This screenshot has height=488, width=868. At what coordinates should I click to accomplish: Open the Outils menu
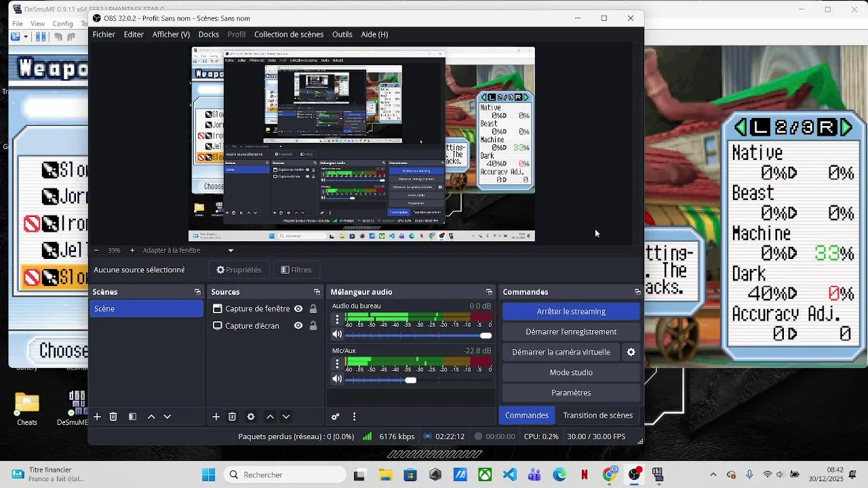point(342,35)
